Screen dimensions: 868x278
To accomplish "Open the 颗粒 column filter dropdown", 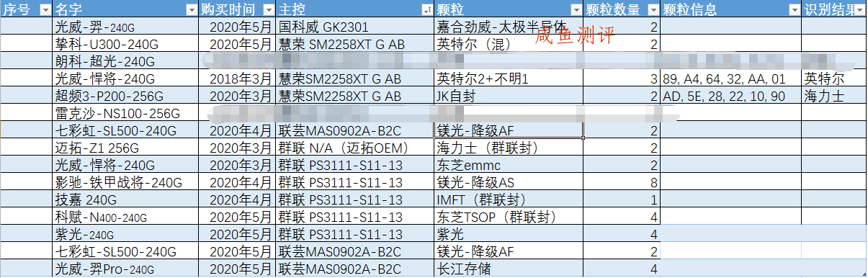I will pos(576,9).
